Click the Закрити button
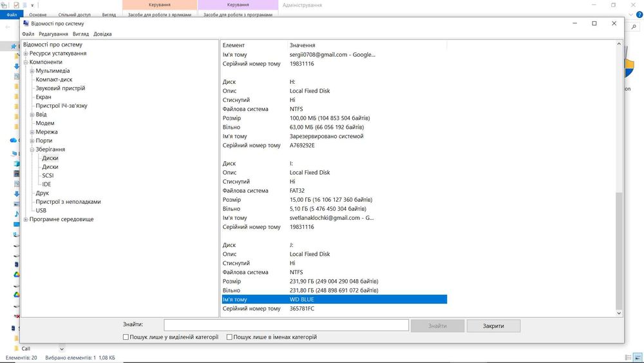 [493, 326]
